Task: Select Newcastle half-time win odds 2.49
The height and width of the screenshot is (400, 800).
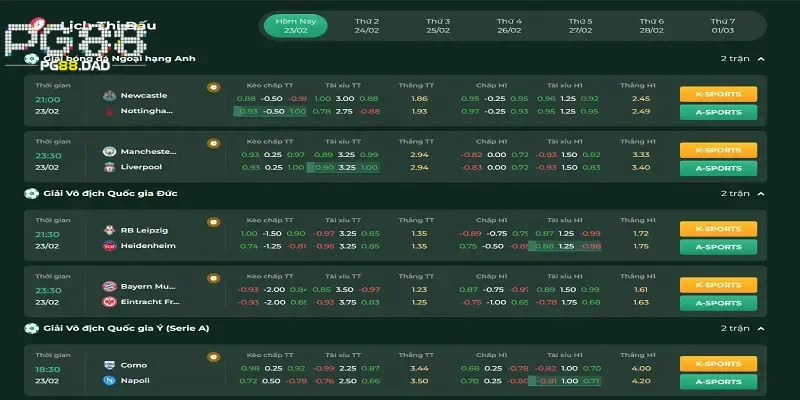Action: tap(640, 111)
